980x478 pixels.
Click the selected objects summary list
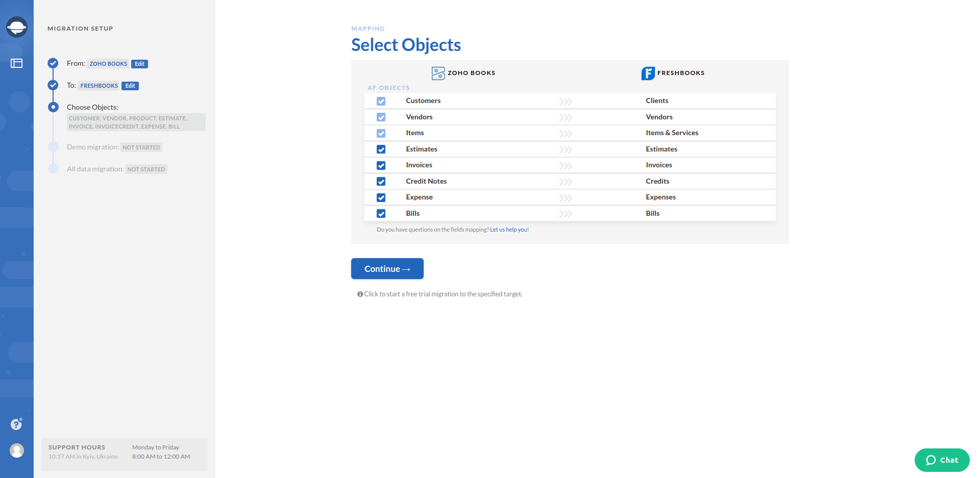pyautogui.click(x=136, y=122)
